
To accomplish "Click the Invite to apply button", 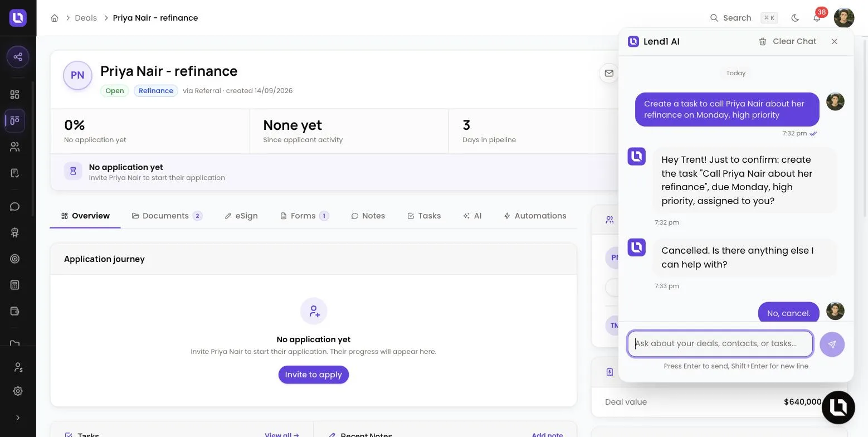I will (314, 375).
